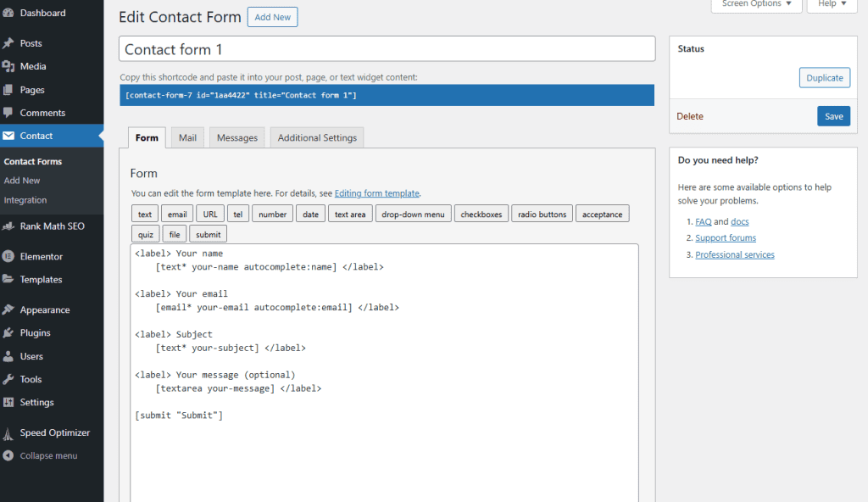Visit the Support forums link
This screenshot has height=502, width=868.
click(x=726, y=237)
